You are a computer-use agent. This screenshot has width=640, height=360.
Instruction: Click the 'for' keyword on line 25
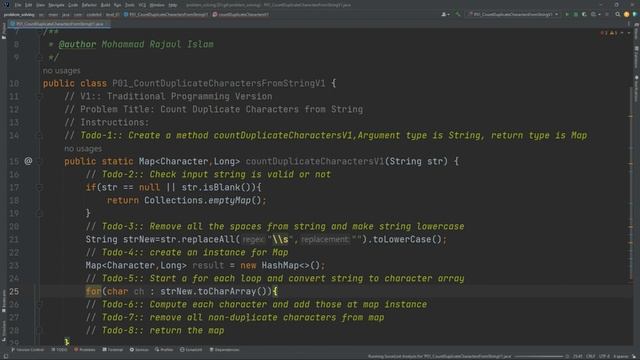(93, 291)
